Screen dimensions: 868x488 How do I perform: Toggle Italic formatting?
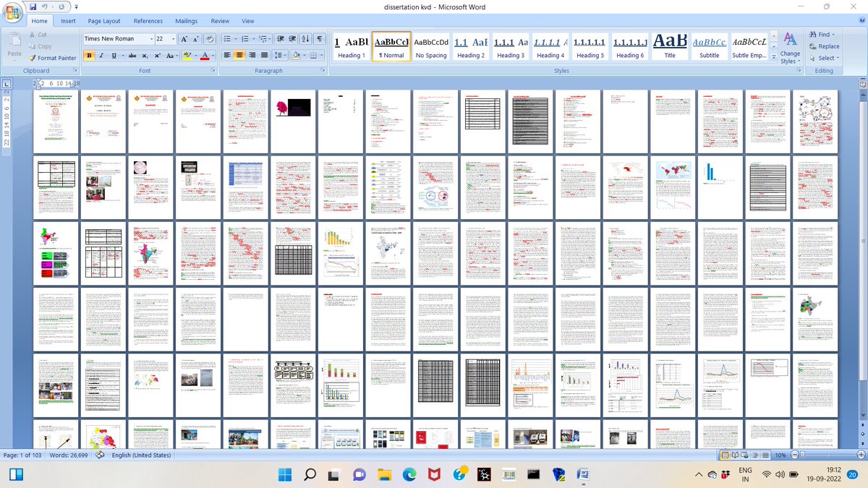101,56
